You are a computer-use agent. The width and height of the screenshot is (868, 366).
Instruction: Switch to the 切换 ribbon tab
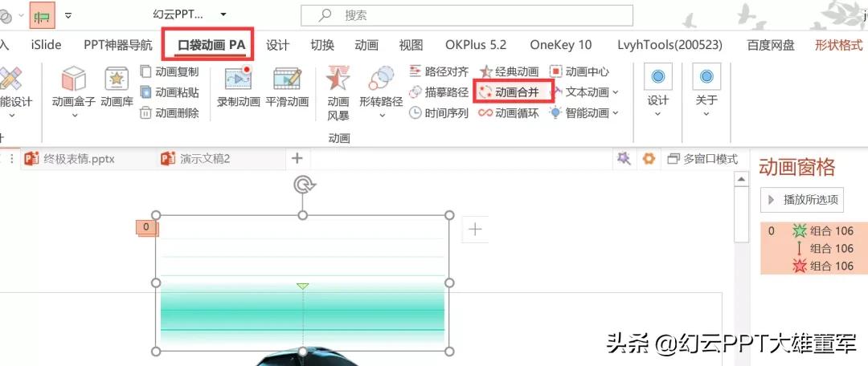pyautogui.click(x=321, y=45)
